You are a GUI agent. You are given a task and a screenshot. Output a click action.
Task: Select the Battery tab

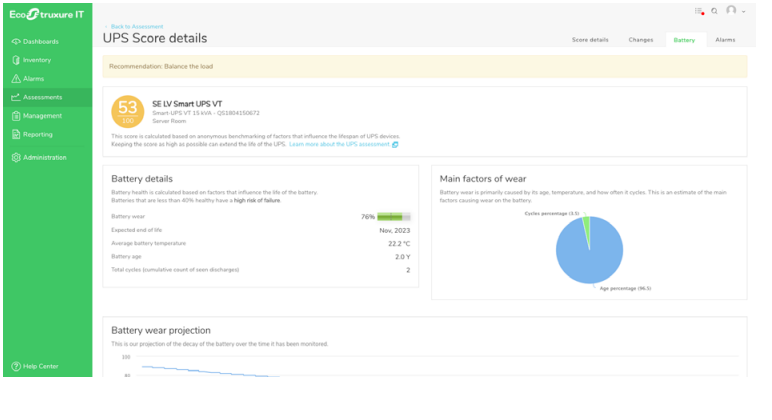[x=684, y=40]
